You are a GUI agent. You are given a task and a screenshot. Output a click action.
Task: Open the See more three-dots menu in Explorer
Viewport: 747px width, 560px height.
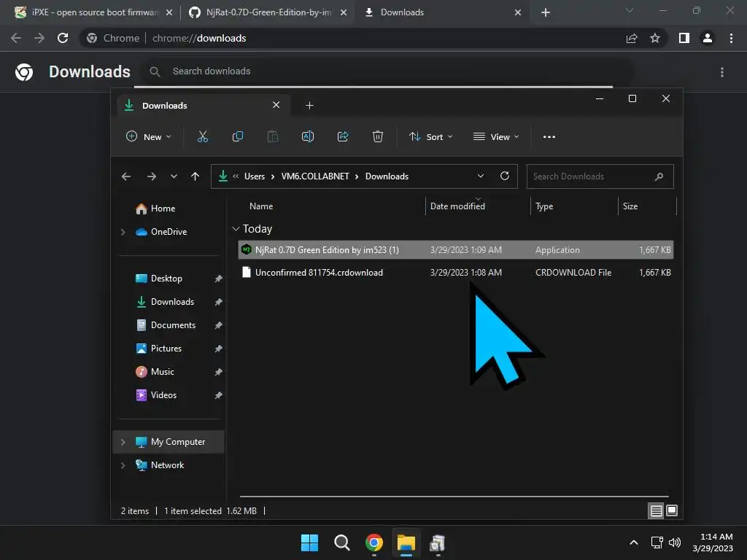549,136
